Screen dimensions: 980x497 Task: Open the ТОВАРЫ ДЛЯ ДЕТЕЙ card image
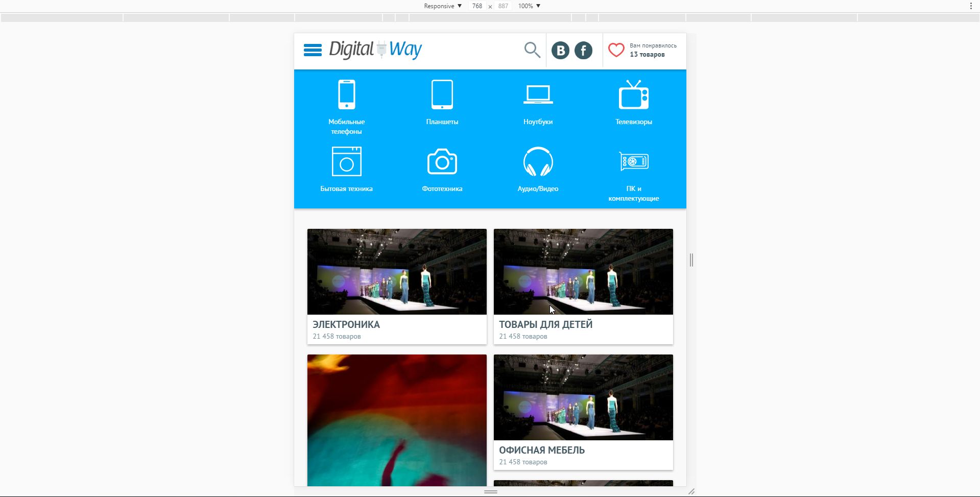tap(583, 272)
